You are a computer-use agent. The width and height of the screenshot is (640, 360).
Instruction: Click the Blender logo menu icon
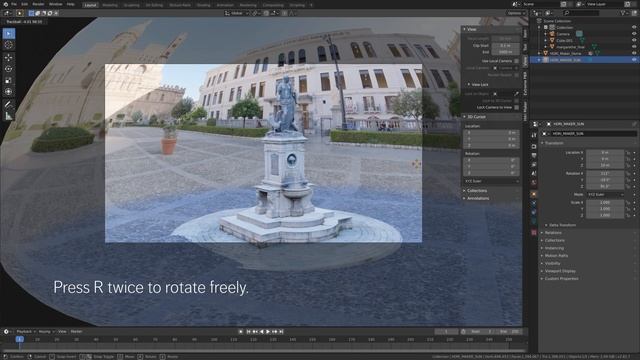click(x=5, y=4)
